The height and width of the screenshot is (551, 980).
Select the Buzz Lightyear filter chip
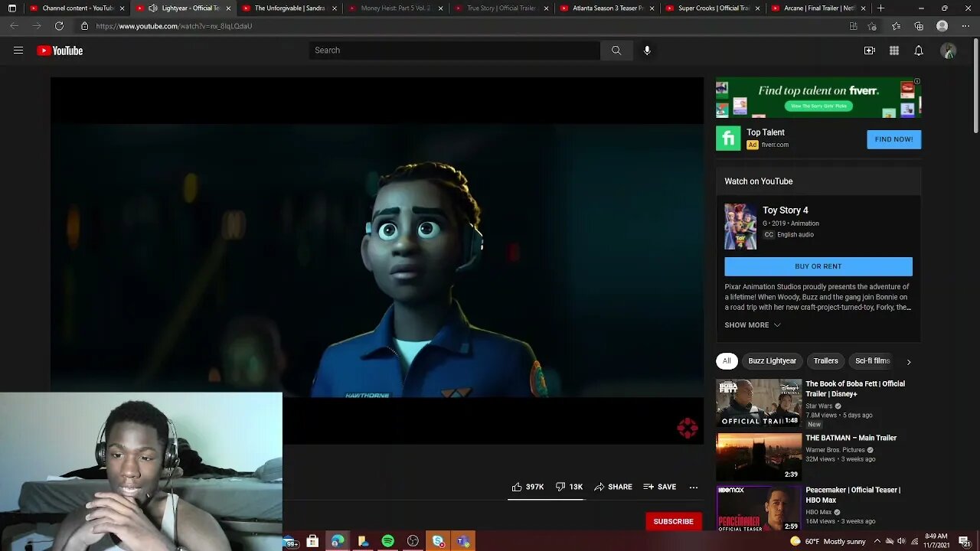pyautogui.click(x=772, y=361)
